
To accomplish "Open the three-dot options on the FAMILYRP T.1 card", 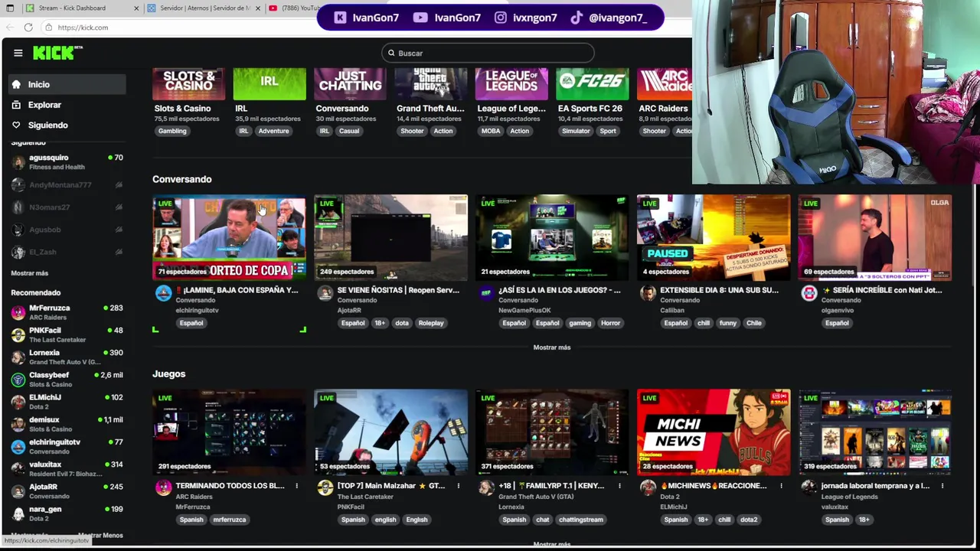I will coord(619,486).
